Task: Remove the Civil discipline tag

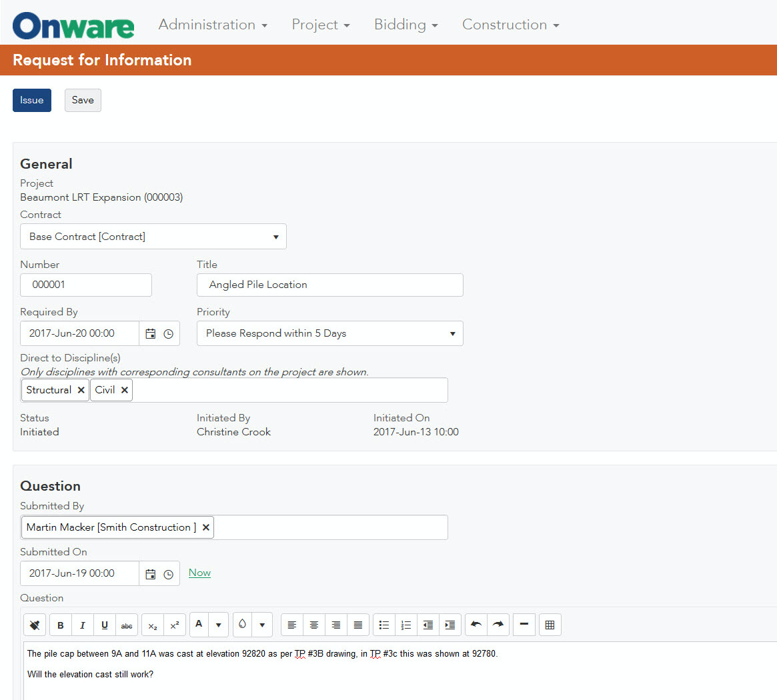Action: 124,390
